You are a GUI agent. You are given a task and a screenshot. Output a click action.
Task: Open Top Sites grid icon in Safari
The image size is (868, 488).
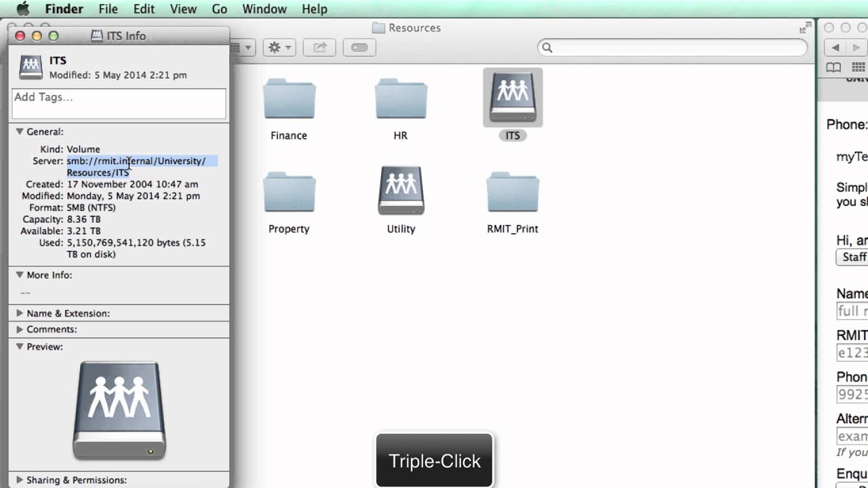coord(859,67)
